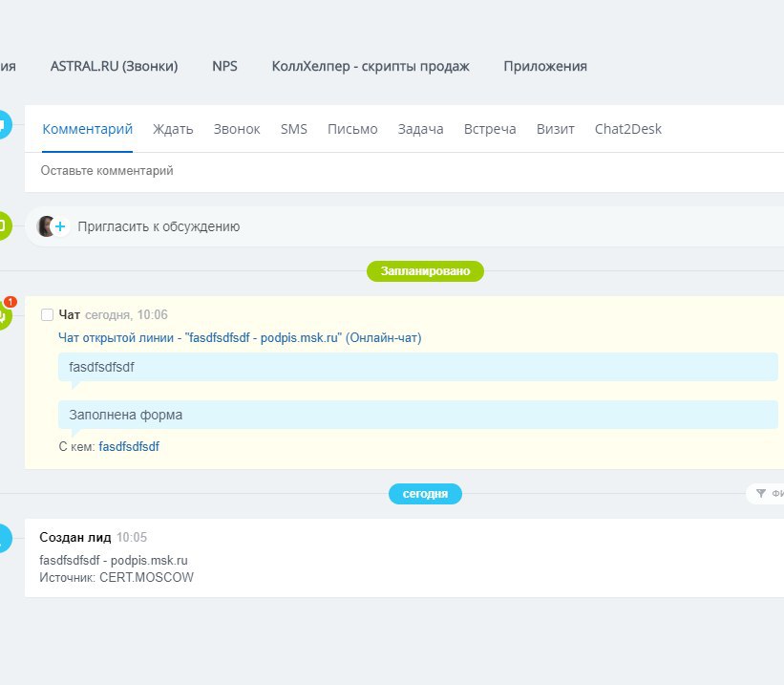Viewport: 784px width, 685px height.
Task: Click the 10:05 lead creation timestamp
Action: (x=132, y=537)
